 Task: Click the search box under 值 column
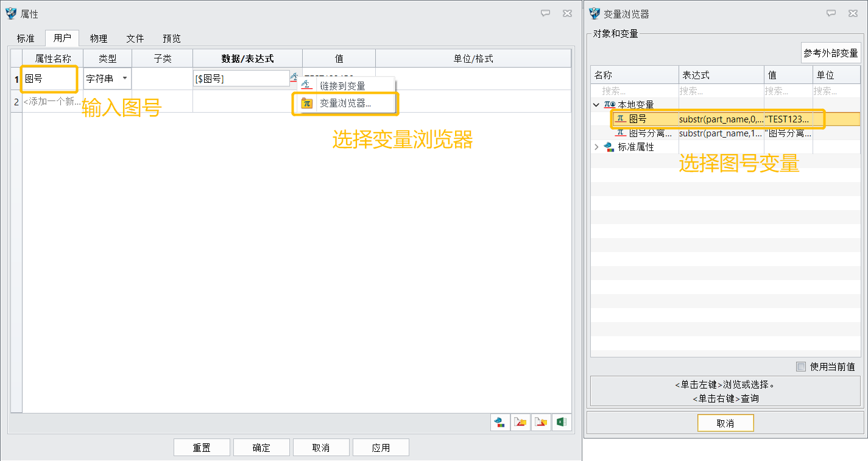[789, 91]
